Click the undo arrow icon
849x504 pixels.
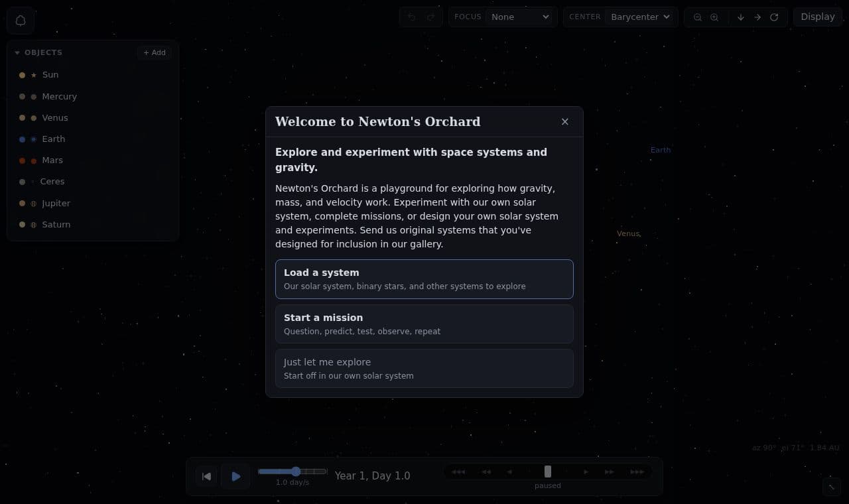tap(412, 17)
